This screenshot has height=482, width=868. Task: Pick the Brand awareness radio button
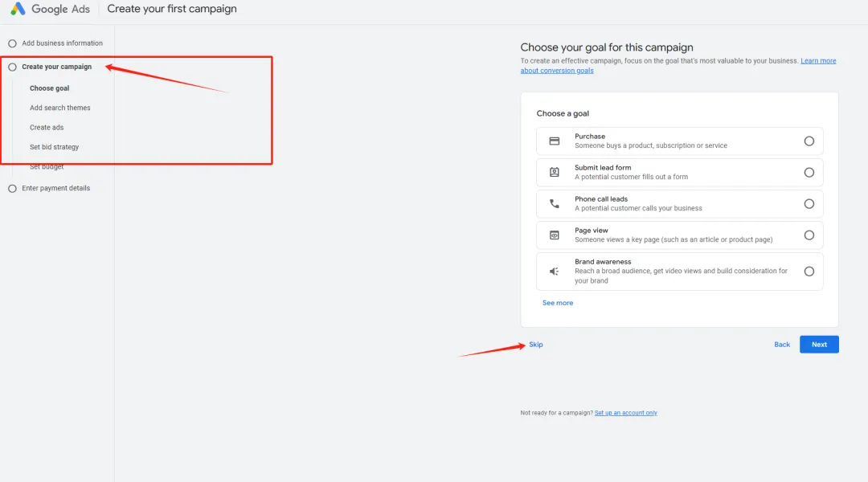(809, 272)
